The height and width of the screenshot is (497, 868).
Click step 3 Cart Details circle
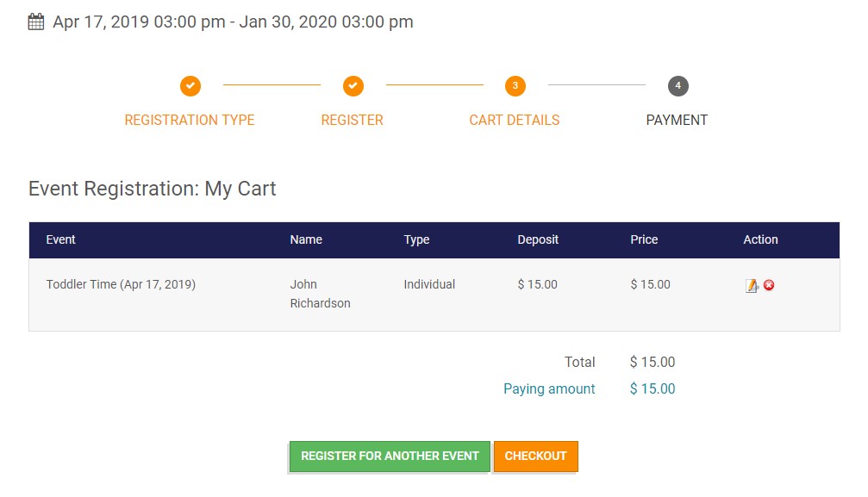515,86
